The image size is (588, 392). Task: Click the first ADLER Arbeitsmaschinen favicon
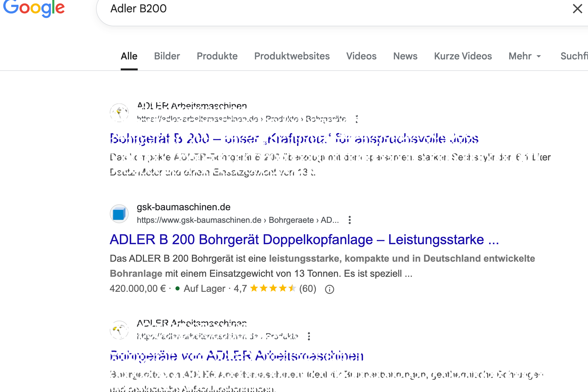pyautogui.click(x=119, y=113)
